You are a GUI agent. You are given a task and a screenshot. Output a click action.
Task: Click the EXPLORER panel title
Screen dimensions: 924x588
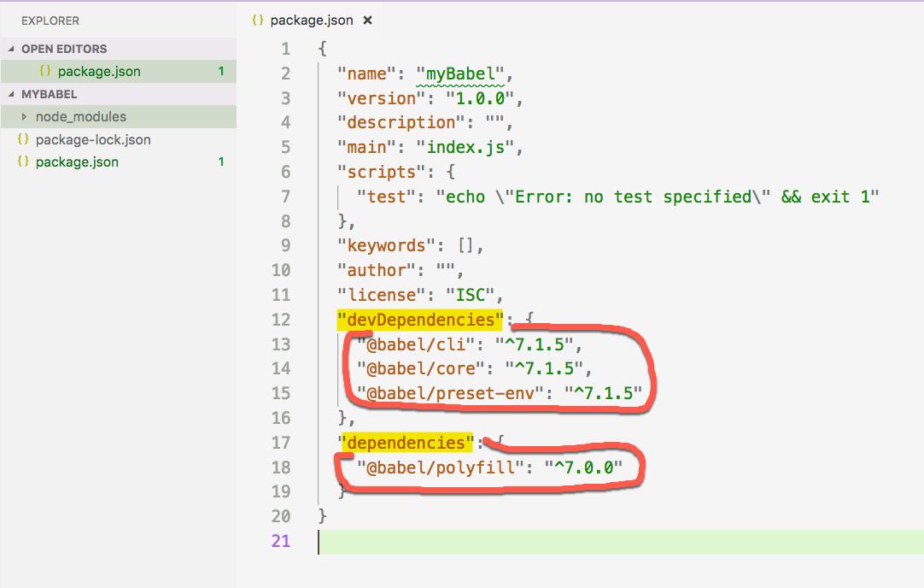click(50, 21)
